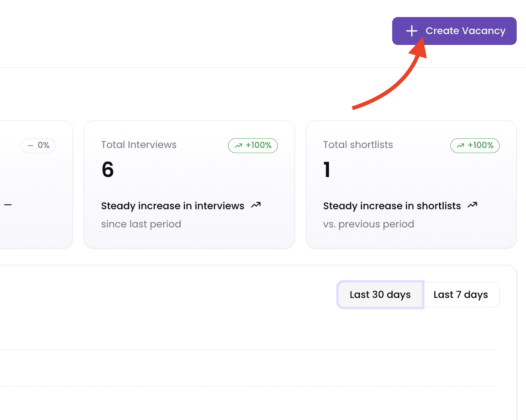Click the trend-up icon in the shortlists +100% badge

pos(460,146)
